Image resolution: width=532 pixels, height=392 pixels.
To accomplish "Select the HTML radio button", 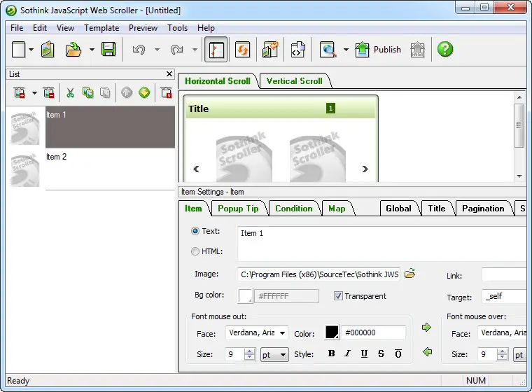I will (x=195, y=251).
